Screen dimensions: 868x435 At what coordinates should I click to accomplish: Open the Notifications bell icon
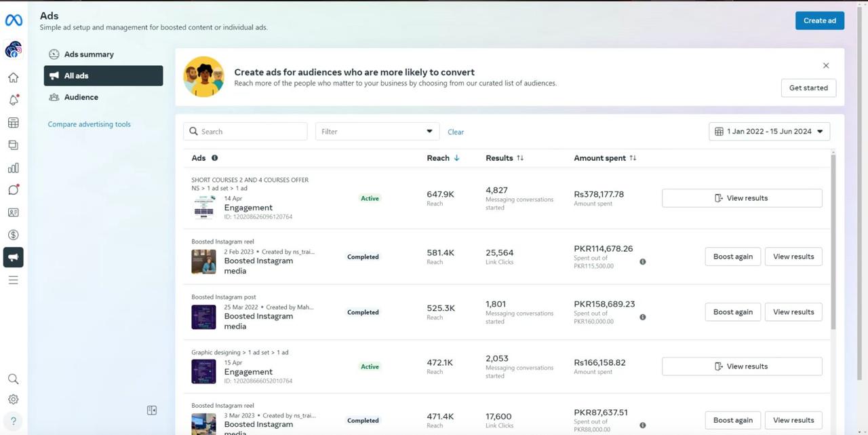coord(13,100)
